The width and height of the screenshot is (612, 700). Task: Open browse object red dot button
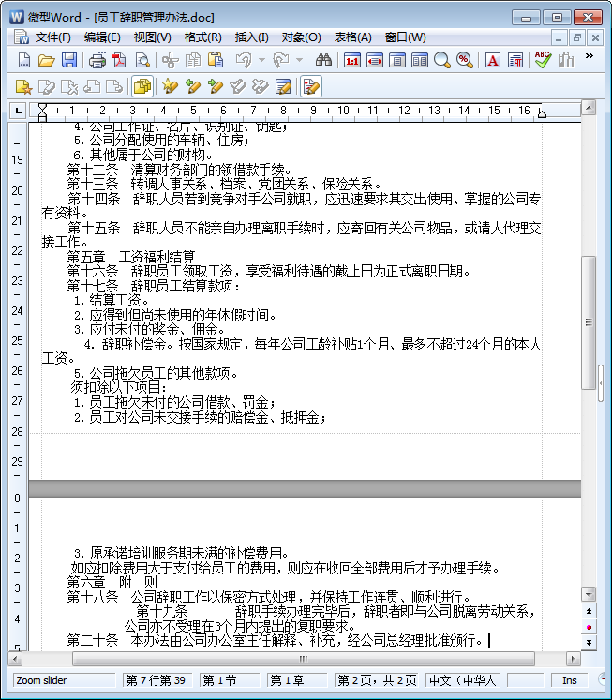[589, 627]
